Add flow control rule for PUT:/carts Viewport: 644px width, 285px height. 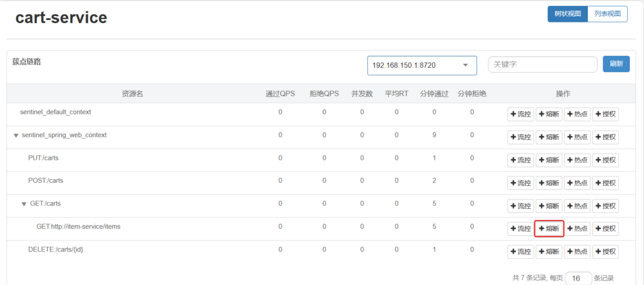pyautogui.click(x=520, y=160)
